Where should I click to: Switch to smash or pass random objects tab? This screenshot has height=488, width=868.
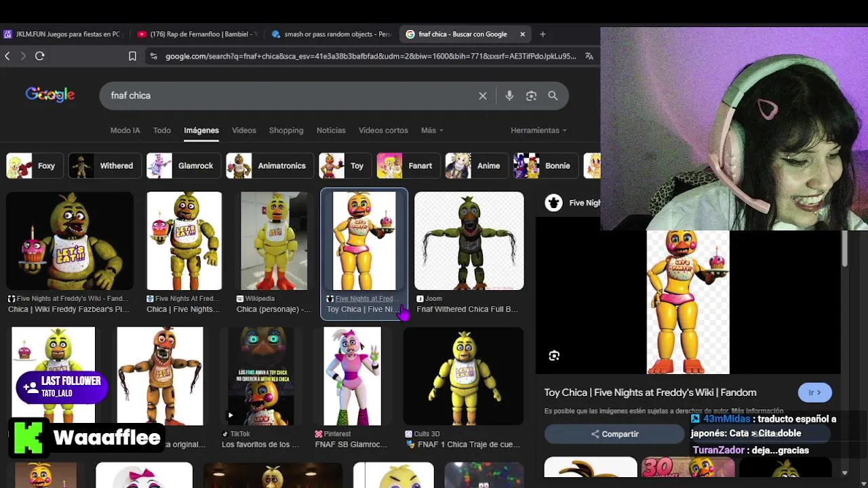pyautogui.click(x=332, y=34)
